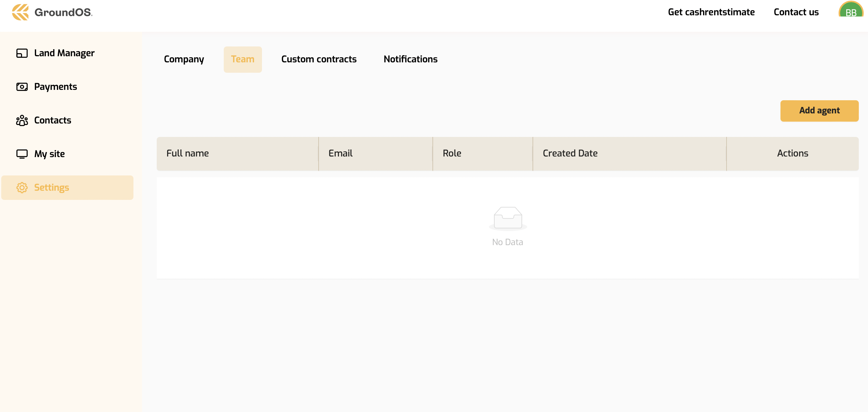Go to the Notifications tab
This screenshot has width=868, height=412.
pos(410,59)
